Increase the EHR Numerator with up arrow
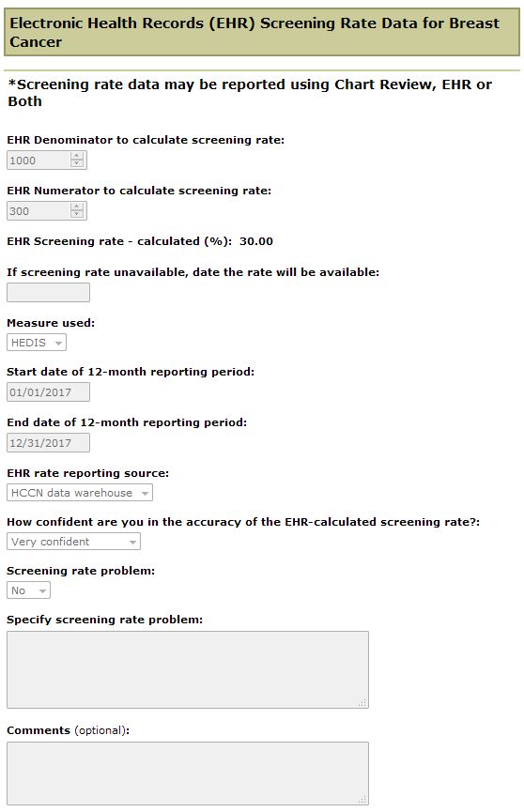This screenshot has height=812, width=524. pyautogui.click(x=77, y=207)
